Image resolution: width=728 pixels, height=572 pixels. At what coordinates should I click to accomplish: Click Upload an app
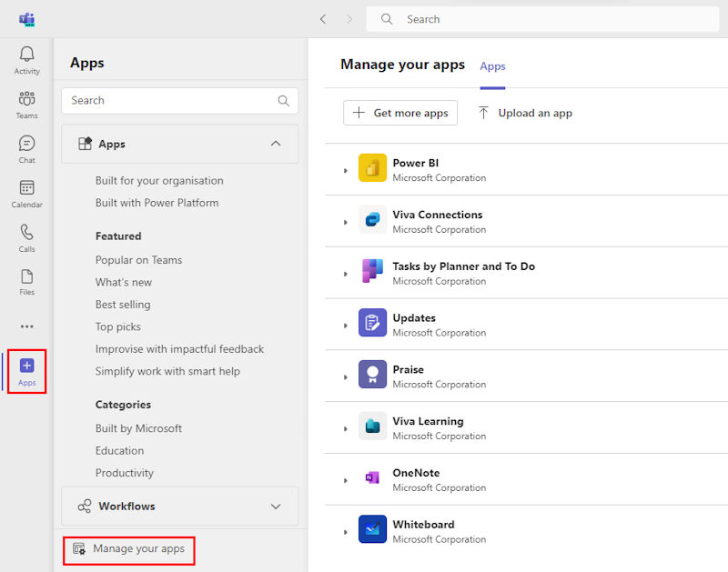pos(525,113)
